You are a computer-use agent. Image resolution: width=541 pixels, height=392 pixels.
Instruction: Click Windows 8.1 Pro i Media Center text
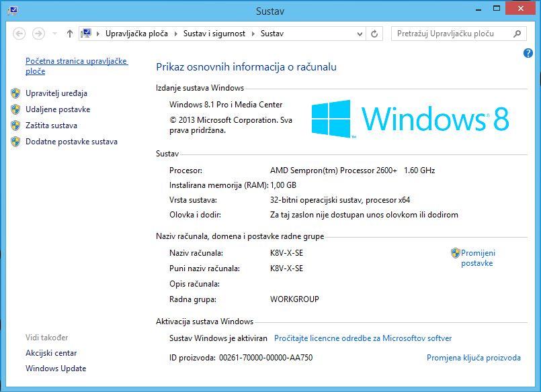coord(226,105)
